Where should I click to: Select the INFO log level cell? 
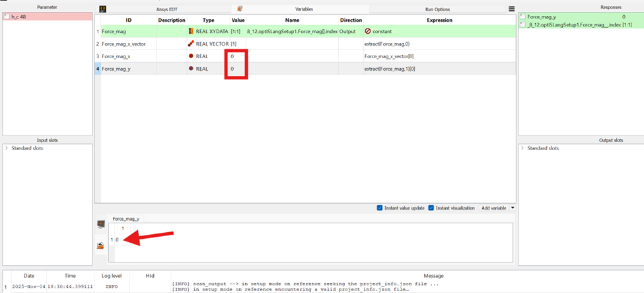112,286
